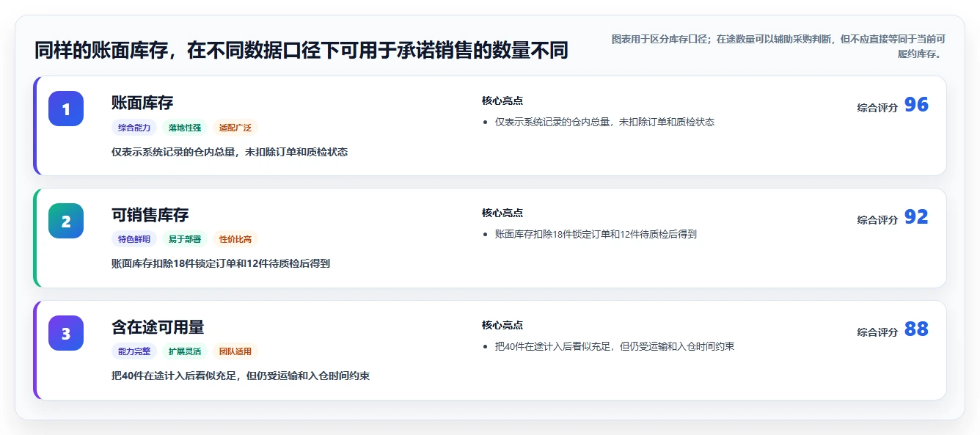The image size is (980, 435).
Task: Click the note text 图表用于区分库存口径
Action: point(778,46)
